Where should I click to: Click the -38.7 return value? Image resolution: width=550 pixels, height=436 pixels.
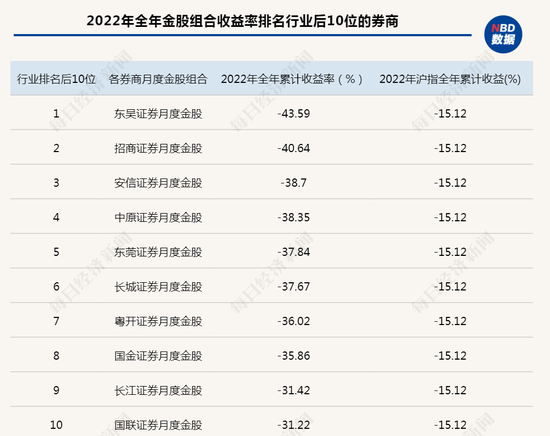pyautogui.click(x=294, y=183)
